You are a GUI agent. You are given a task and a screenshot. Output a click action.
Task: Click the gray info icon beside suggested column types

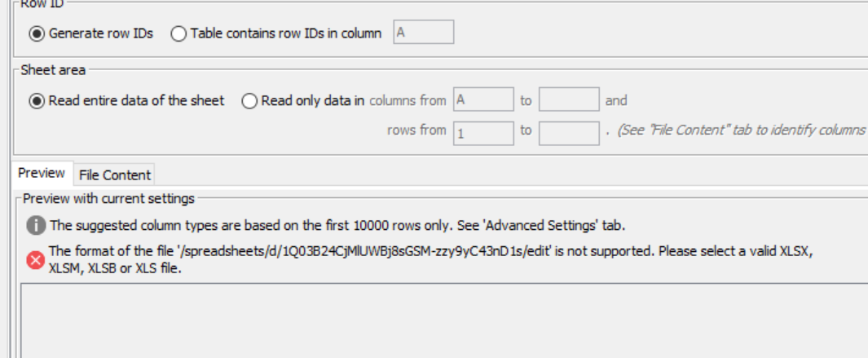[x=36, y=226]
